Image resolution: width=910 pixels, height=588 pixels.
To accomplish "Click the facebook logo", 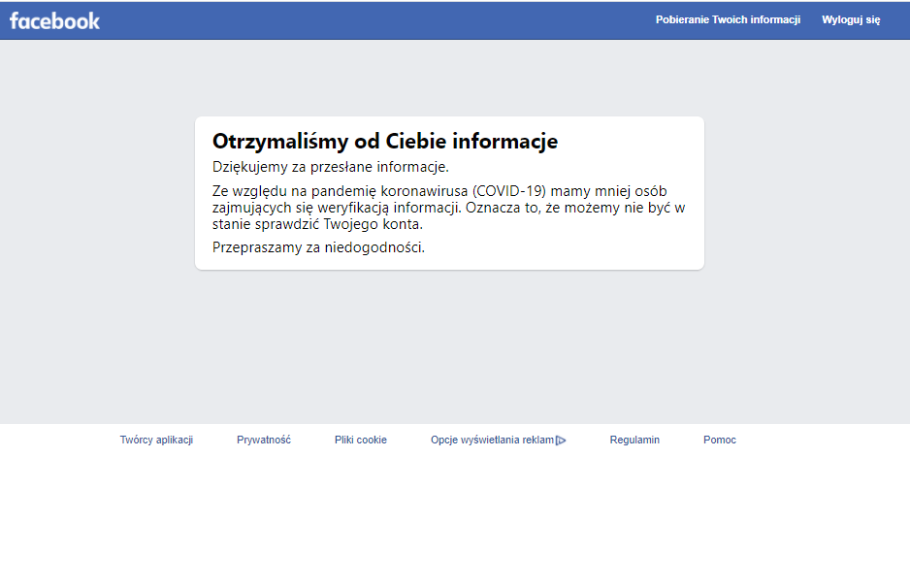I will coord(54,21).
